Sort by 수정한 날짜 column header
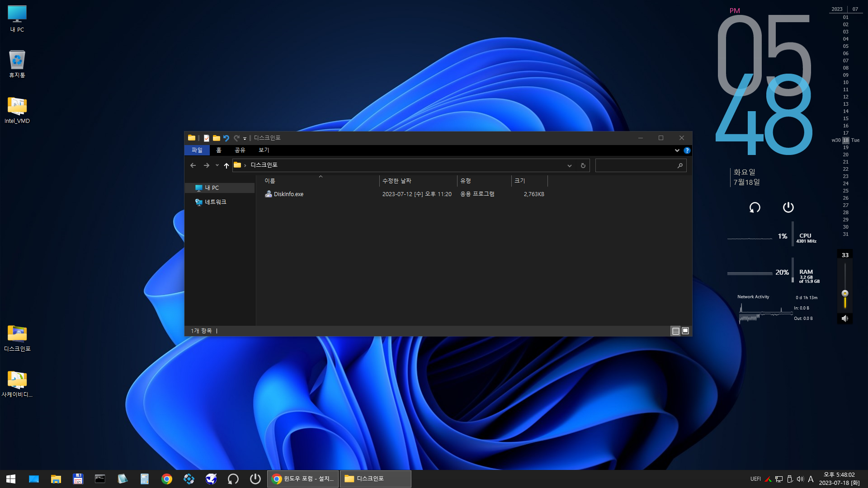This screenshot has width=868, height=488. [x=418, y=181]
